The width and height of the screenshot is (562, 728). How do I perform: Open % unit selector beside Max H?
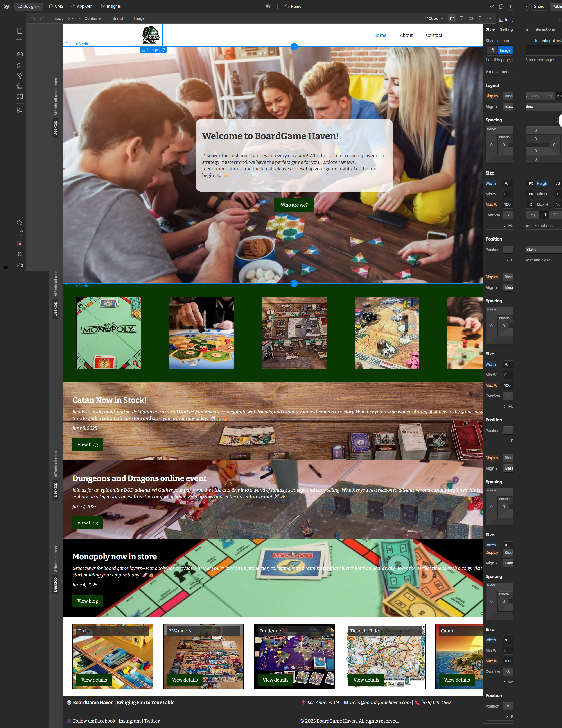point(531,205)
